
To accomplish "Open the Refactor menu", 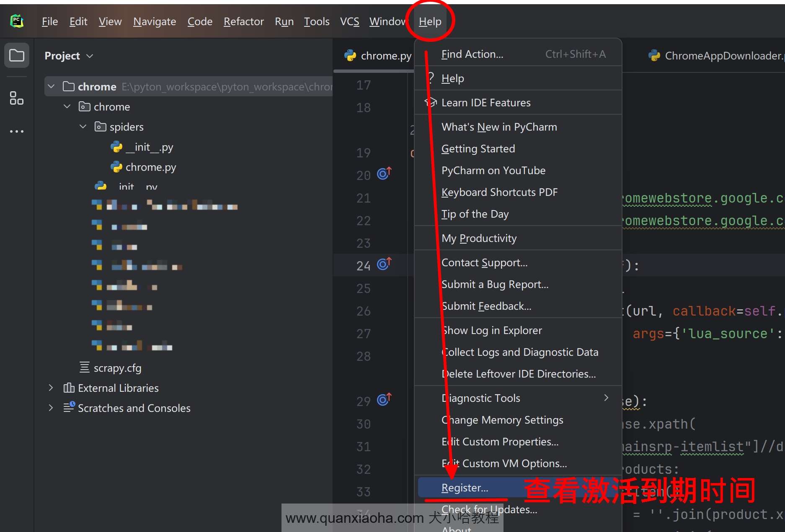I will [x=244, y=21].
